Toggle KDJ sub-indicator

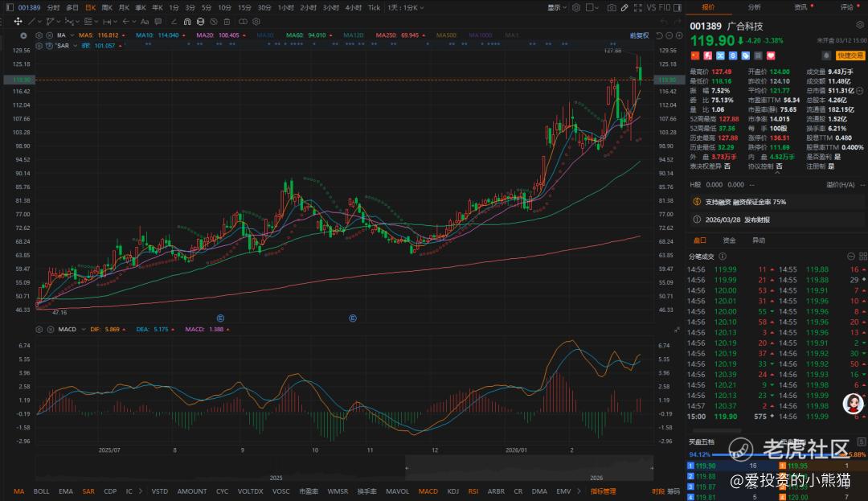[452, 491]
